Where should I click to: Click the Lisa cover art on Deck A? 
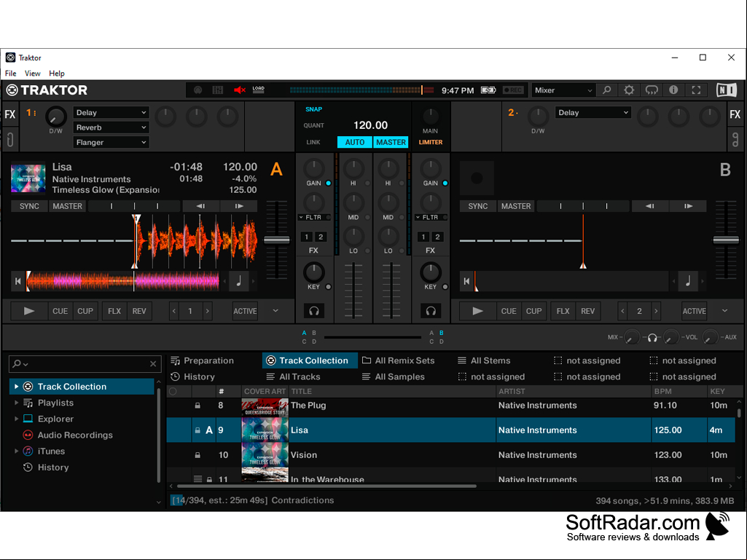(28, 178)
